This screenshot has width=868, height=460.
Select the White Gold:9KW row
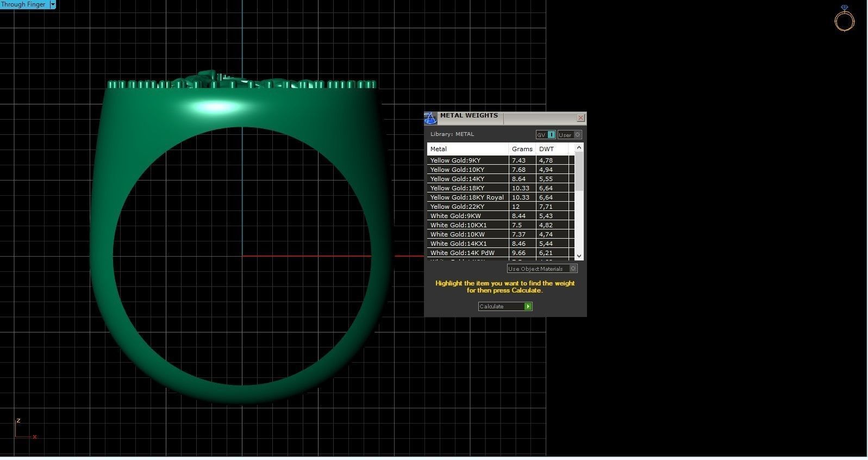tap(501, 216)
